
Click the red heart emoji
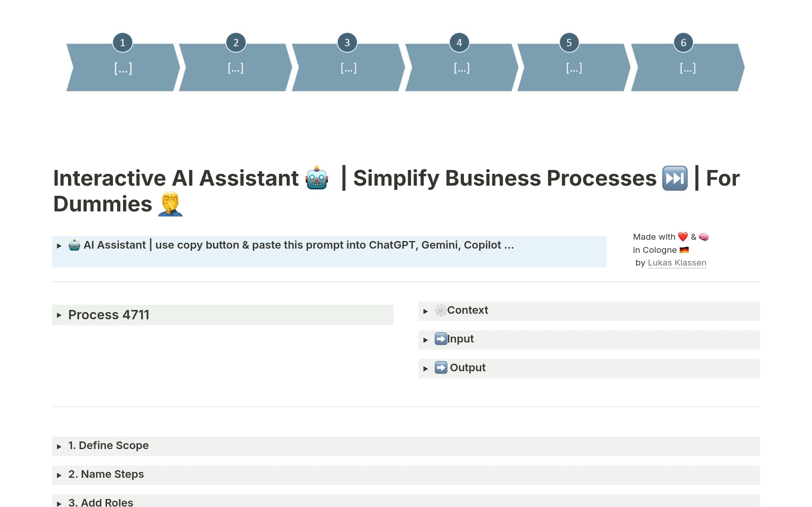[x=683, y=237]
